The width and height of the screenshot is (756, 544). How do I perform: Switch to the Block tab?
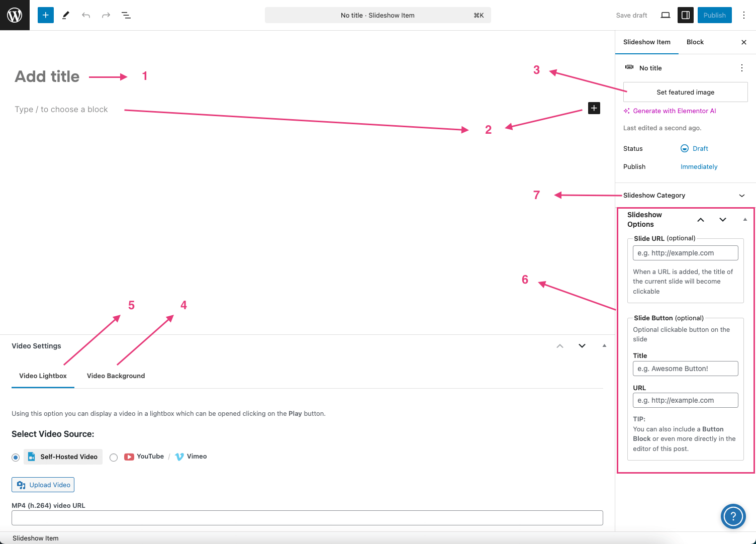click(x=695, y=42)
